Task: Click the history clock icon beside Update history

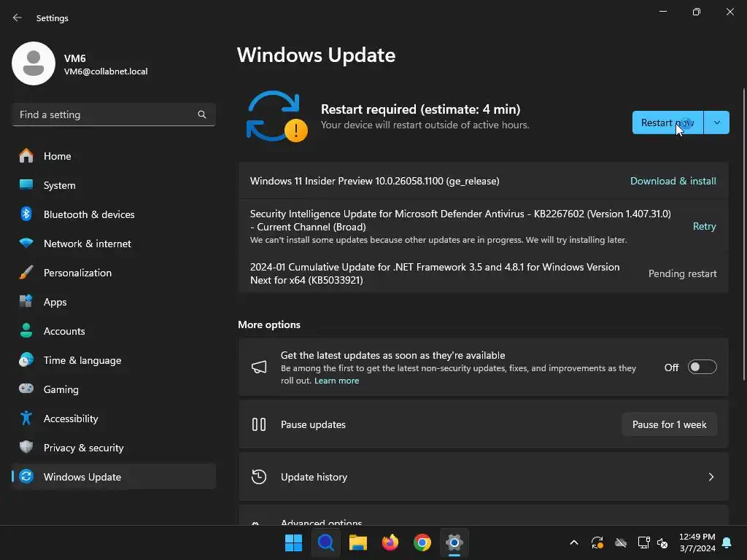Action: [x=259, y=477]
